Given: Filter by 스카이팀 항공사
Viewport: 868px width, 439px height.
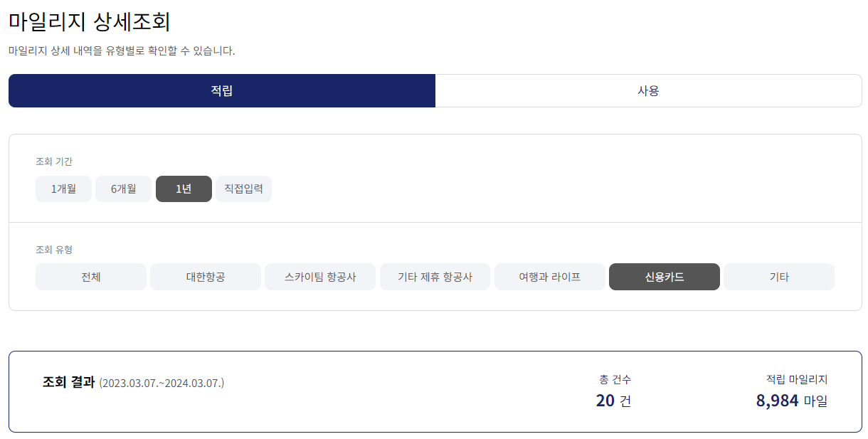Looking at the screenshot, I should tap(319, 277).
